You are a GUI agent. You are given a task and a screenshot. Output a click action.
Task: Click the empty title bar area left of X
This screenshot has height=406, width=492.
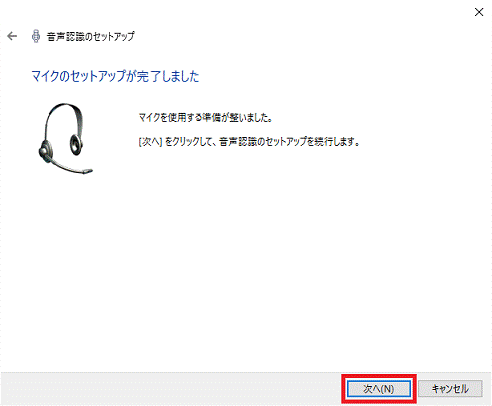click(233, 12)
